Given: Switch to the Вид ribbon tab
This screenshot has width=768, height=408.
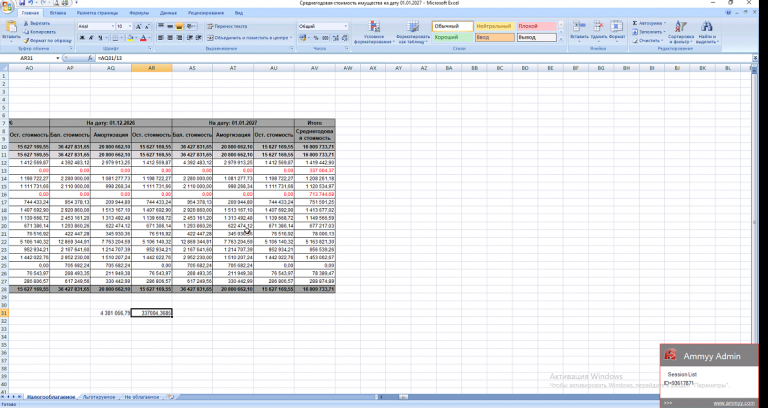Looking at the screenshot, I should [239, 13].
